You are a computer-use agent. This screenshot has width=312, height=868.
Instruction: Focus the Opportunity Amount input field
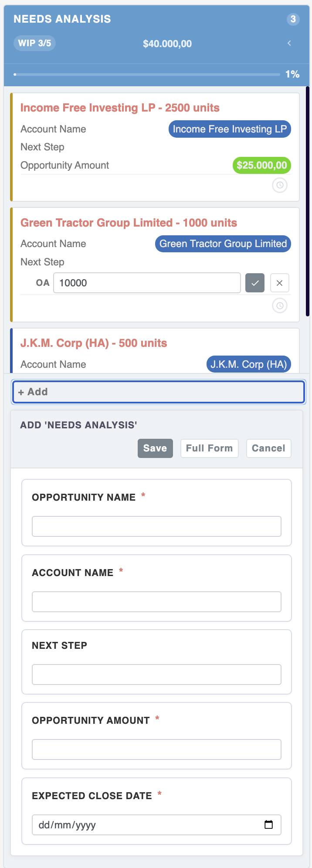pos(156,749)
